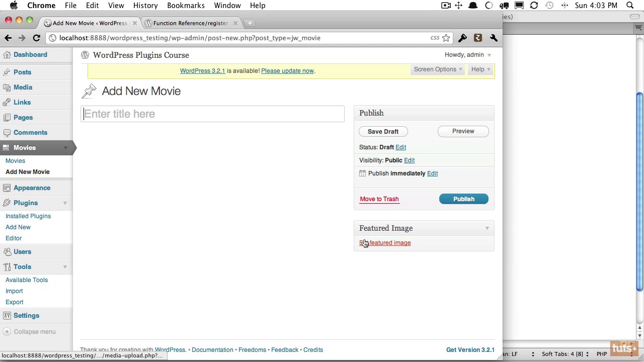Open Available Tools submenu item
This screenshot has height=362, width=644.
[x=27, y=280]
